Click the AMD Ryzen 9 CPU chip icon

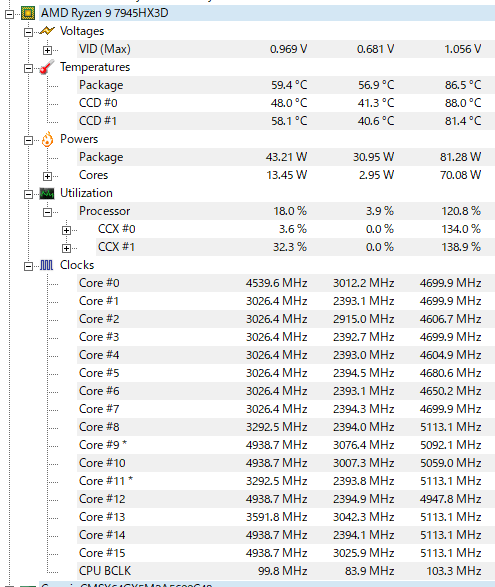(x=28, y=13)
